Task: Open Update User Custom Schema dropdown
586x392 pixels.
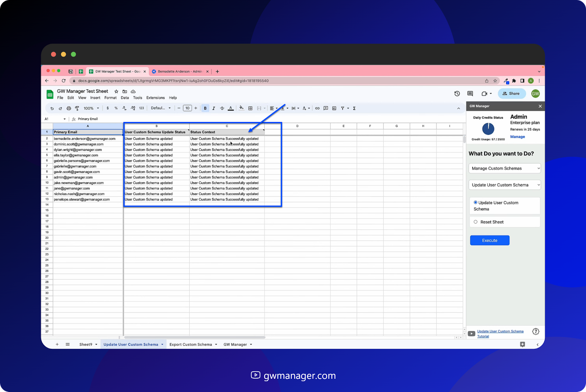Action: click(x=505, y=185)
